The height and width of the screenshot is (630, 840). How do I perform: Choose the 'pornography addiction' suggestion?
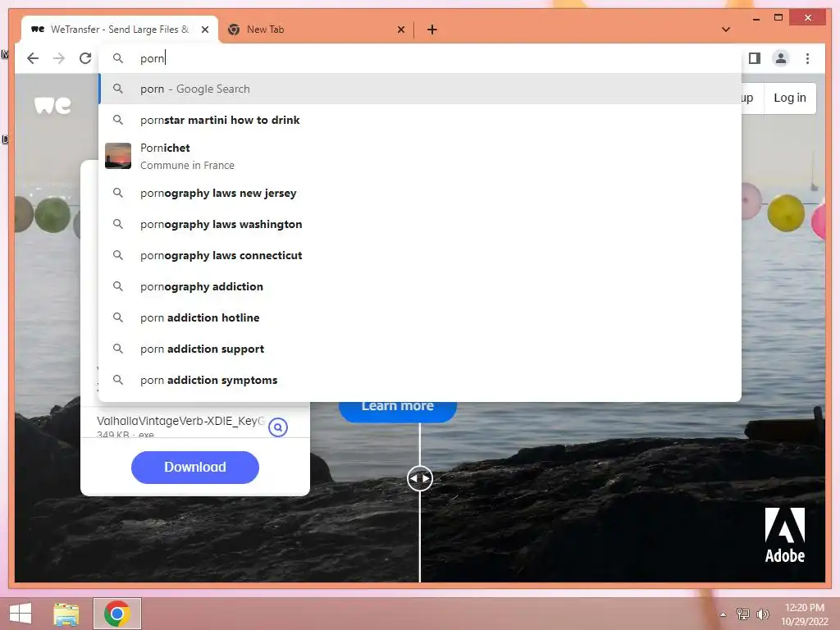[x=420, y=286]
